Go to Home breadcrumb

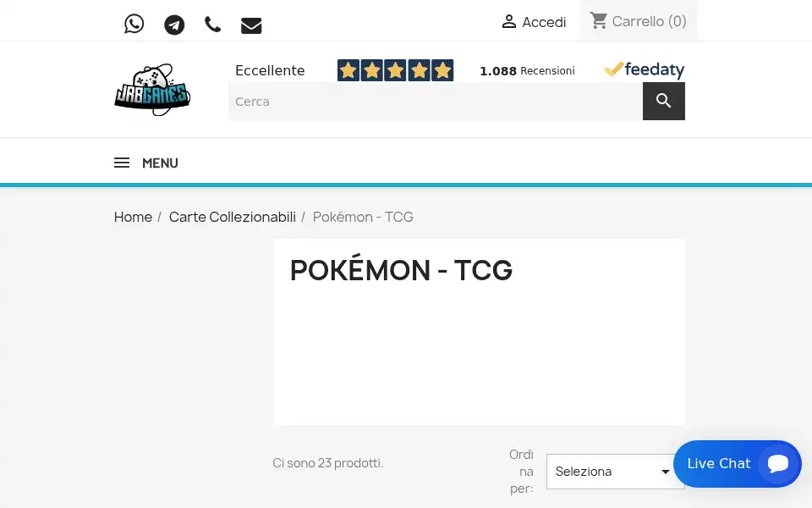coord(133,217)
